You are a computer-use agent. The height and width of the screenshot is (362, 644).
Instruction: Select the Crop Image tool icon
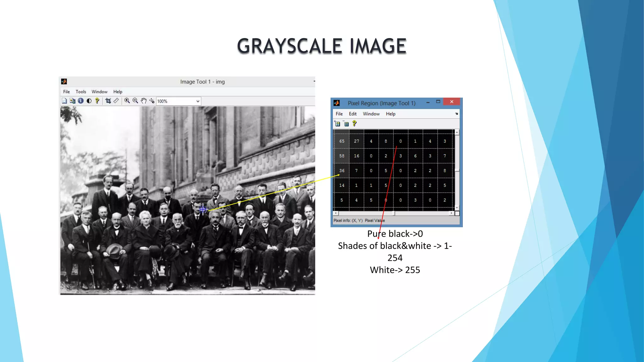click(x=108, y=101)
